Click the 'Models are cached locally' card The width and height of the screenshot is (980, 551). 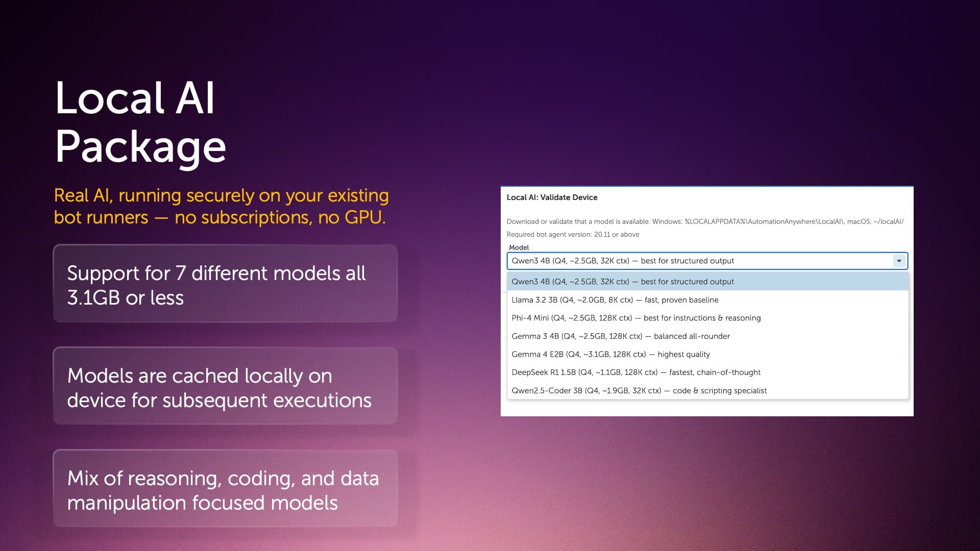[225, 386]
